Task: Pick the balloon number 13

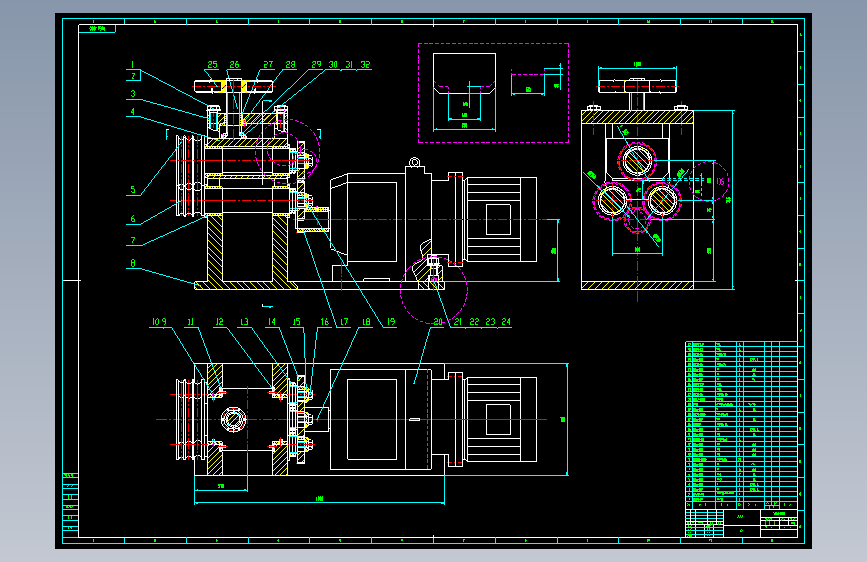Action: pos(244,321)
